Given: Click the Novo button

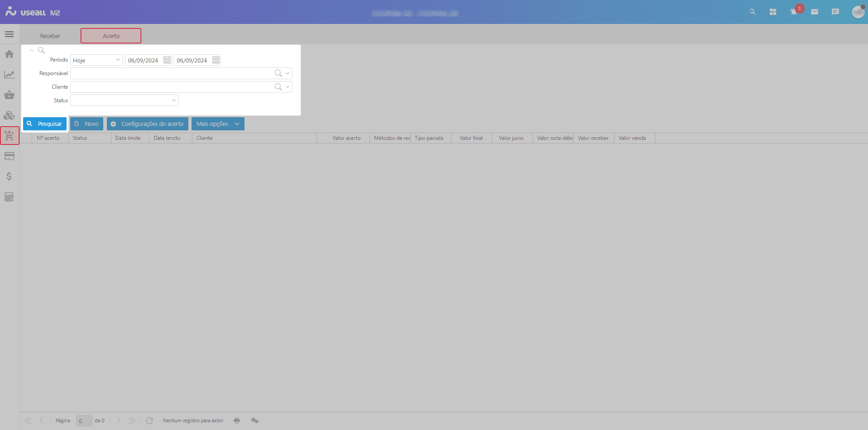Looking at the screenshot, I should (86, 124).
